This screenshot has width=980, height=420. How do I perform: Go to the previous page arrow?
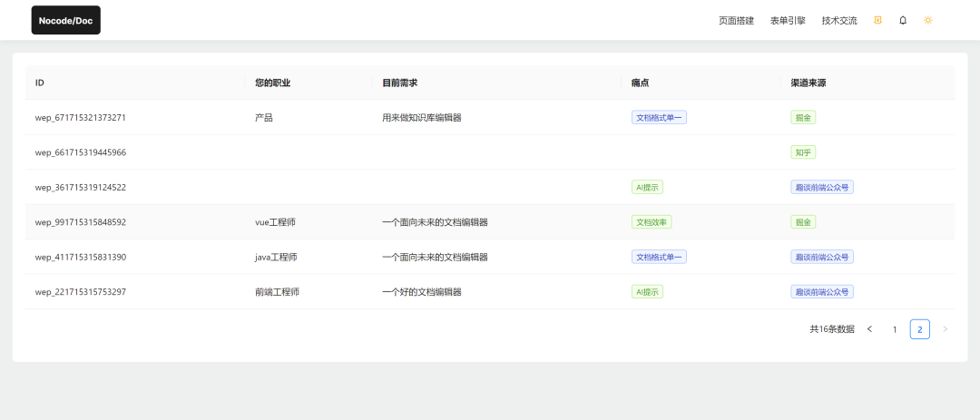(869, 329)
